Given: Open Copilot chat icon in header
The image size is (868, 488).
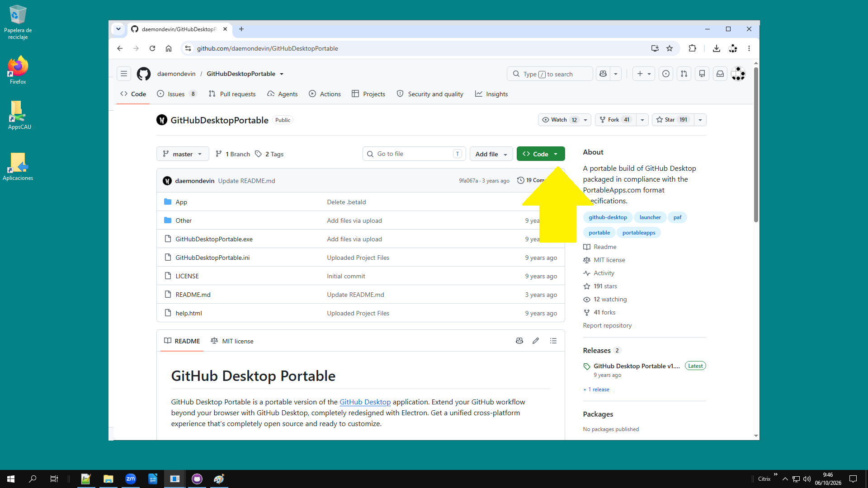Looking at the screenshot, I should coord(603,74).
